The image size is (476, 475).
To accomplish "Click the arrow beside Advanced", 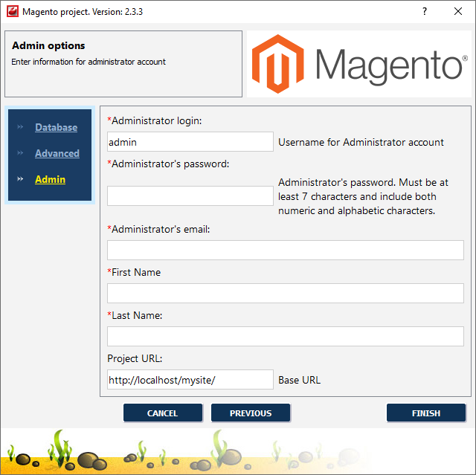I will (x=20, y=153).
